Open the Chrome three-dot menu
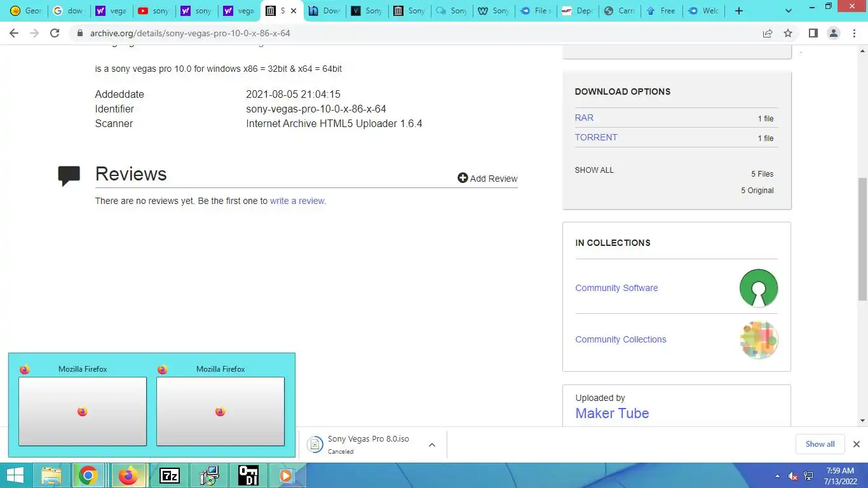The image size is (868, 488). pyautogui.click(x=854, y=33)
